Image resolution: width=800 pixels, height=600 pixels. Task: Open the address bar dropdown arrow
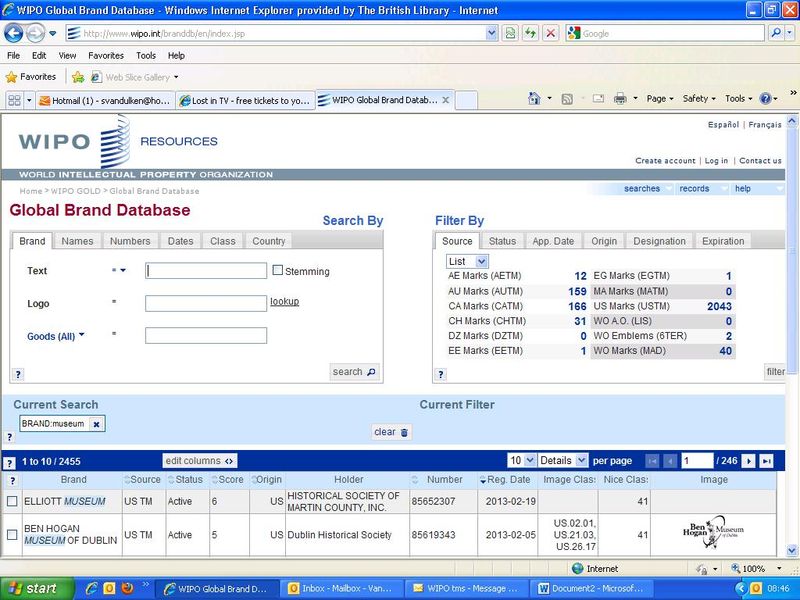[x=491, y=34]
